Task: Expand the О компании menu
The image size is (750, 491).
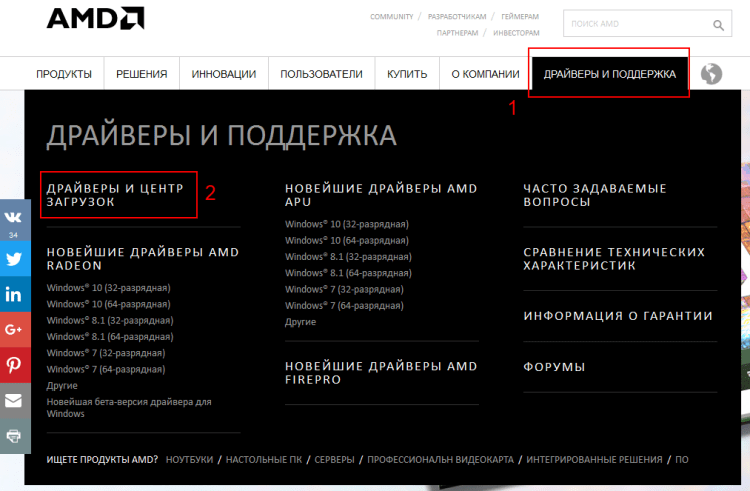Action: [485, 74]
